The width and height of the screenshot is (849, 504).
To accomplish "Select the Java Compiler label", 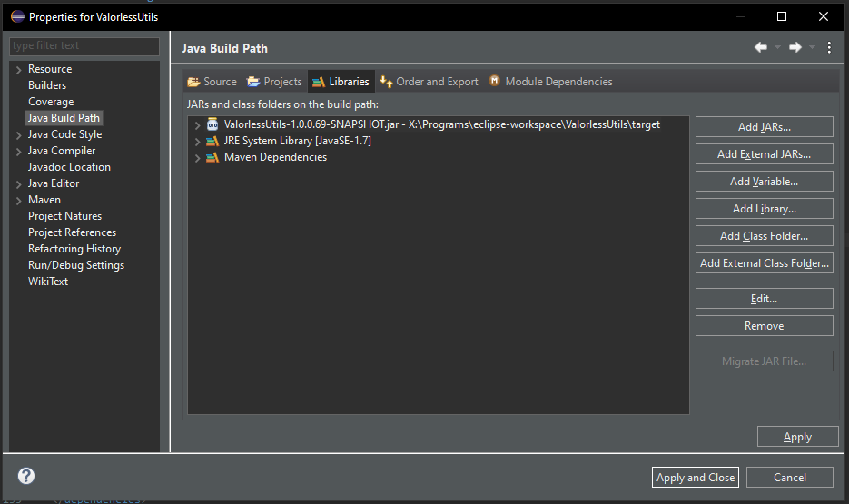I will coord(62,151).
